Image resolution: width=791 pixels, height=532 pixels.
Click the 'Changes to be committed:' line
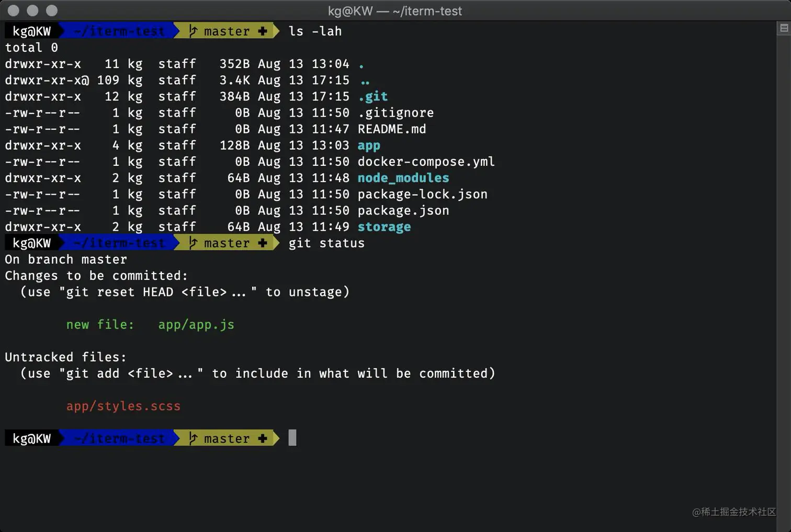tap(96, 276)
